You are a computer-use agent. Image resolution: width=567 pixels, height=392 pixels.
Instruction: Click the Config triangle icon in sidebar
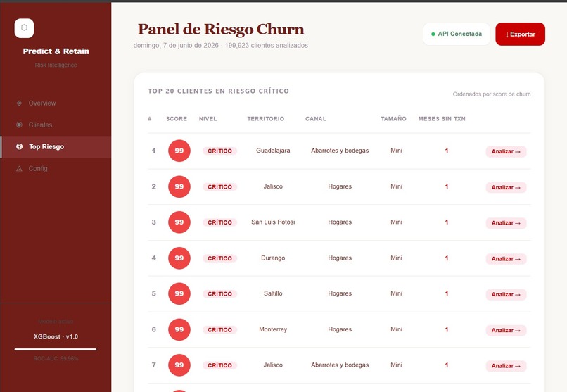click(19, 168)
